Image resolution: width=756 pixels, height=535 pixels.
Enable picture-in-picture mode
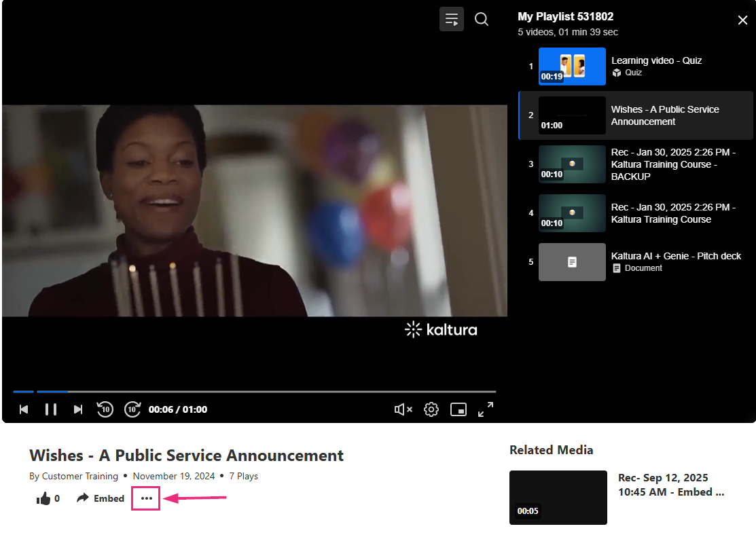tap(458, 409)
